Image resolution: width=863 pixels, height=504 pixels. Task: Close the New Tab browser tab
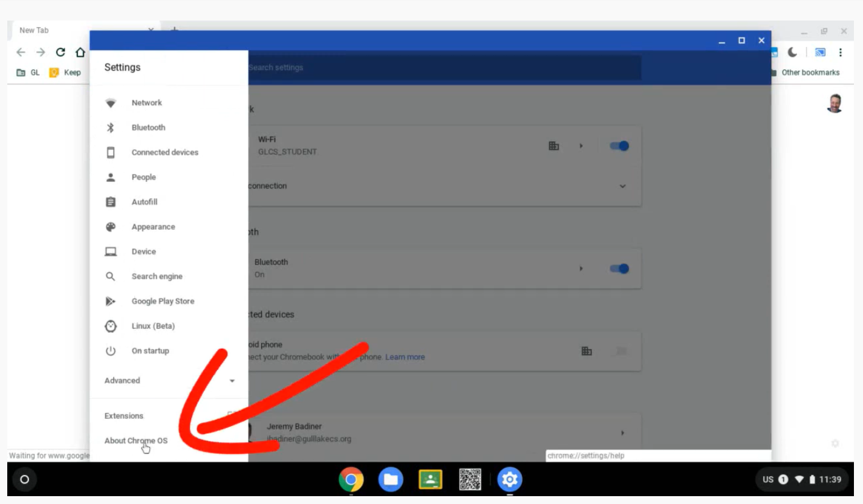click(x=151, y=30)
